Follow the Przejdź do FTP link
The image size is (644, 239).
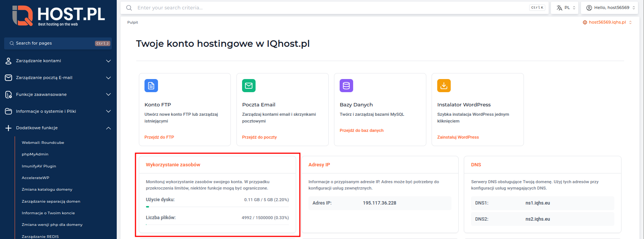point(159,137)
